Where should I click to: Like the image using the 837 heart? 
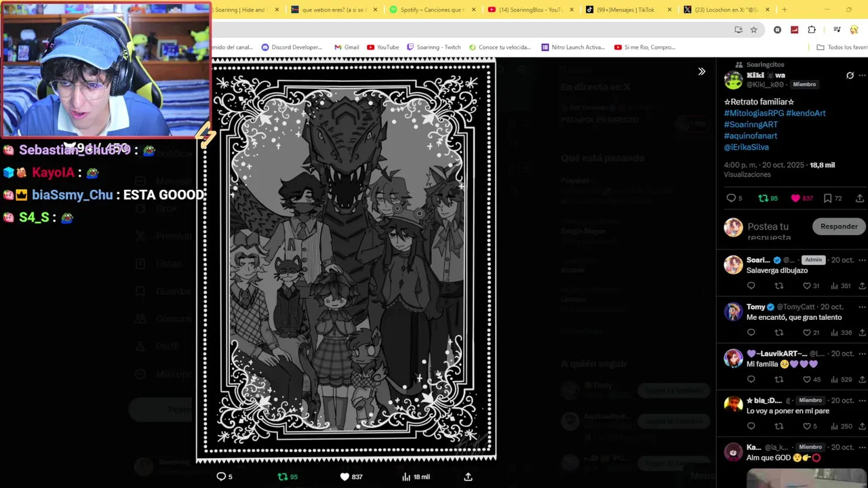344,476
